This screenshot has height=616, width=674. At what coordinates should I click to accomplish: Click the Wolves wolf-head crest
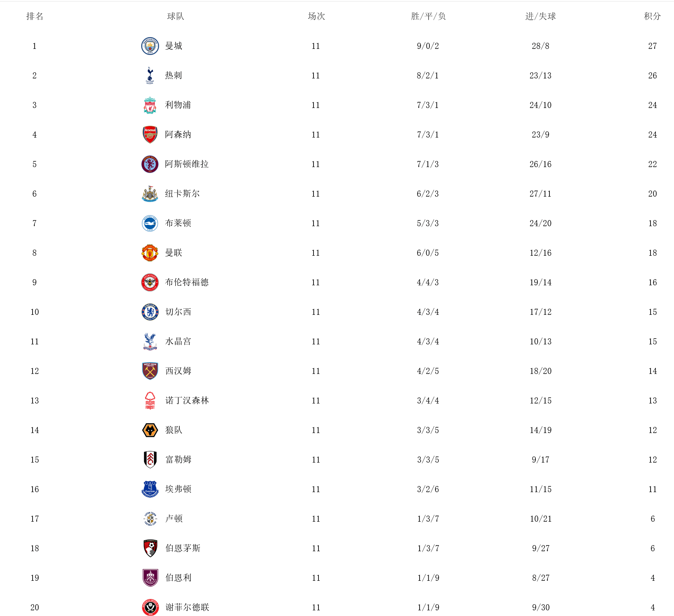[150, 430]
